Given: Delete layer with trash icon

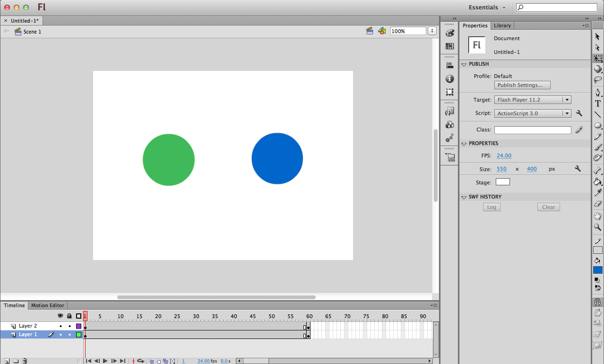Looking at the screenshot, I should tap(25, 361).
